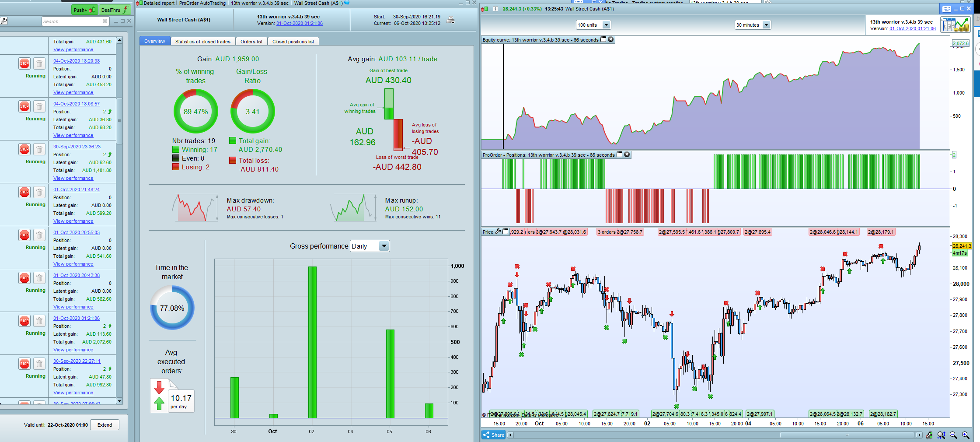Click the chart scrollbar right arrow
This screenshot has width=980, height=442.
coord(919,435)
